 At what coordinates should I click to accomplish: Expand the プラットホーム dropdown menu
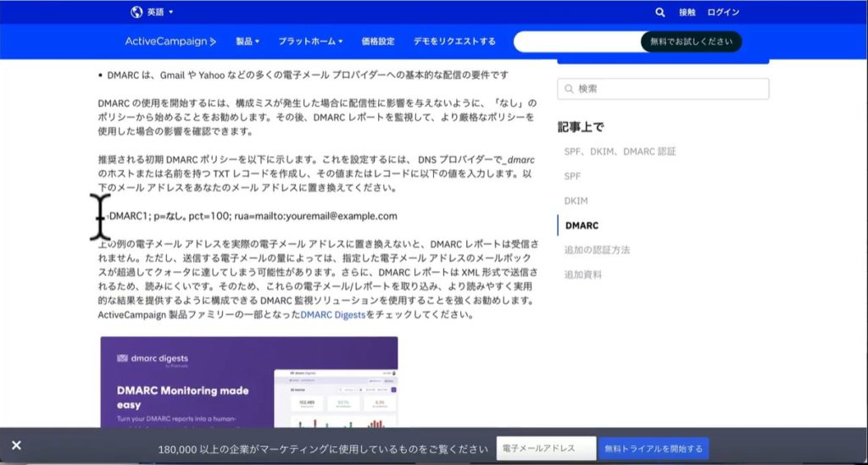pos(310,42)
